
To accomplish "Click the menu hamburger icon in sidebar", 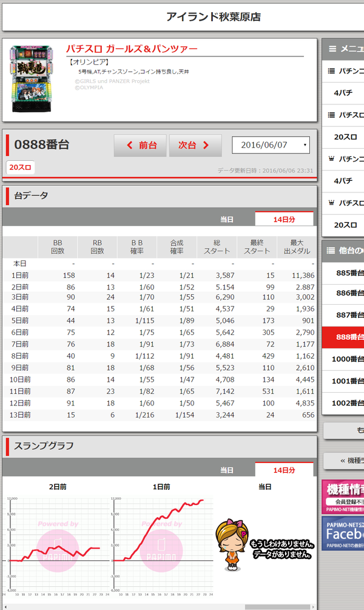I will click(332, 49).
